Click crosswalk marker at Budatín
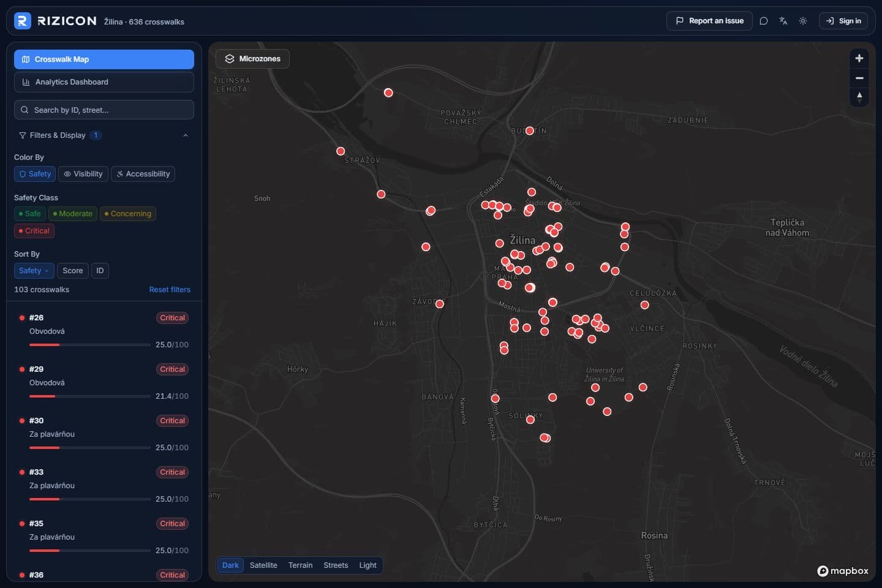 click(530, 130)
